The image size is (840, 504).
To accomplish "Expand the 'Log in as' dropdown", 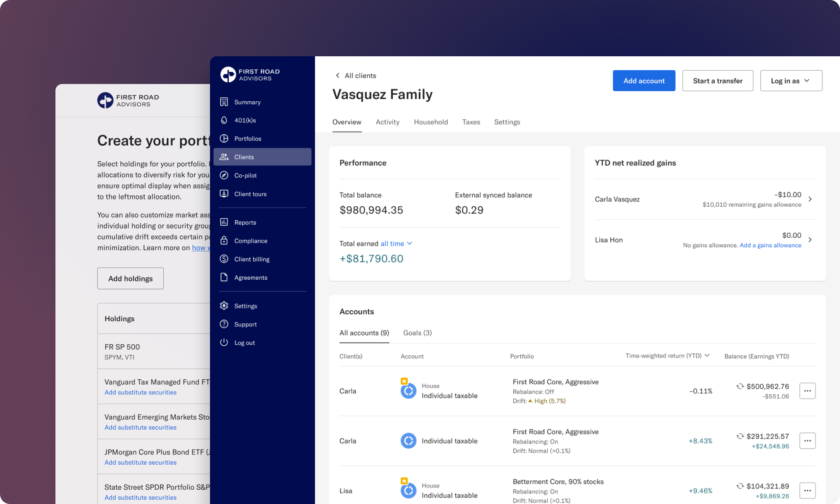I will click(791, 80).
